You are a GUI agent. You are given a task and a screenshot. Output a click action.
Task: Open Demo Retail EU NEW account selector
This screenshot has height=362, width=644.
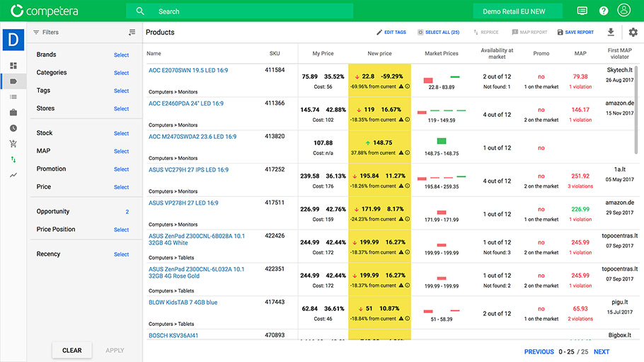tap(517, 11)
